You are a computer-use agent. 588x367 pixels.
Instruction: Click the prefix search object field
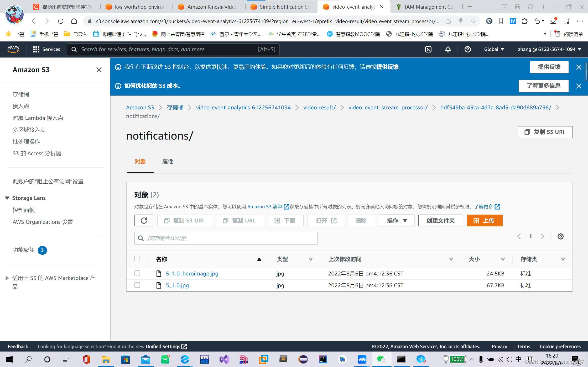(226, 238)
